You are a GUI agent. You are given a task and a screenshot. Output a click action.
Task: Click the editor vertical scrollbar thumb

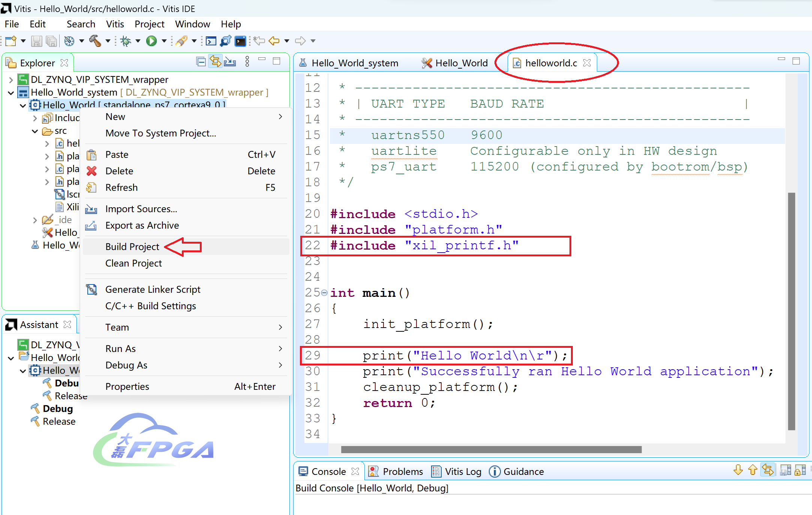pyautogui.click(x=791, y=311)
